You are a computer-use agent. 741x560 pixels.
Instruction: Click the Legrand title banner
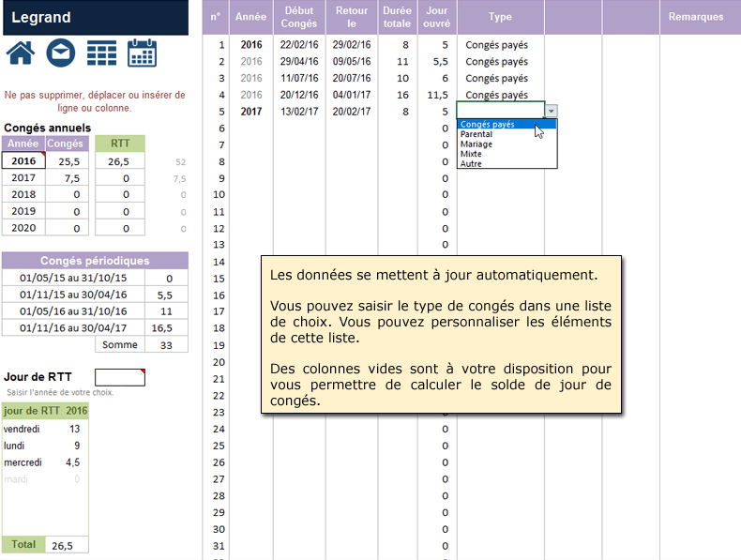point(96,18)
